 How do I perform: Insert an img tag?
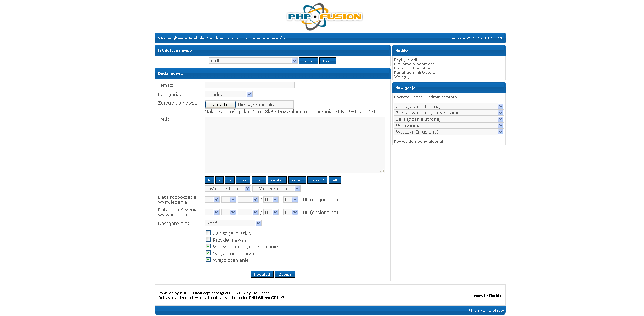pyautogui.click(x=259, y=180)
